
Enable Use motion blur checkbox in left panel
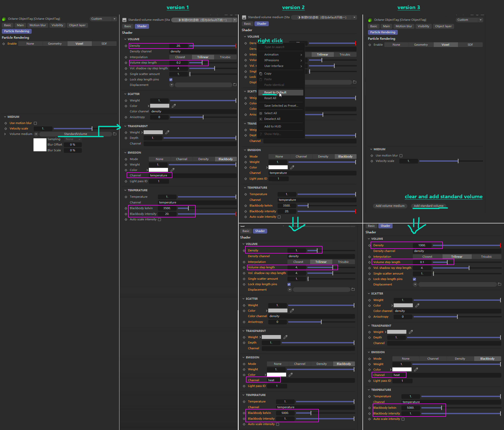35,123
